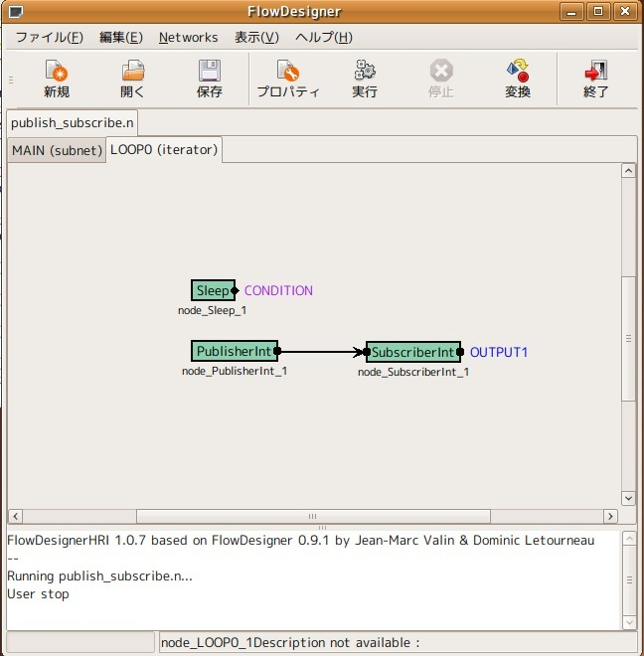Open the Networks menu

(x=188, y=37)
